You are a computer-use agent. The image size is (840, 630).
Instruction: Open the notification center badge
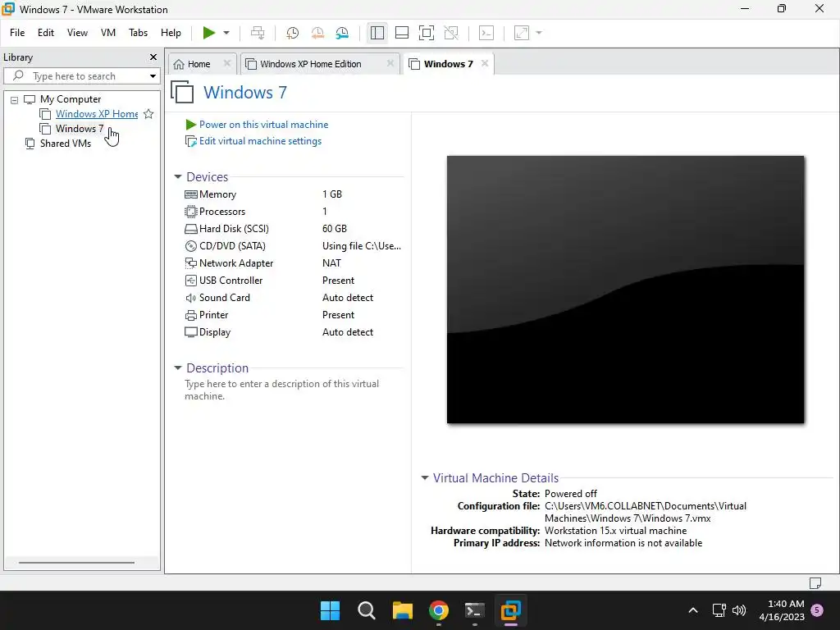[x=817, y=609]
